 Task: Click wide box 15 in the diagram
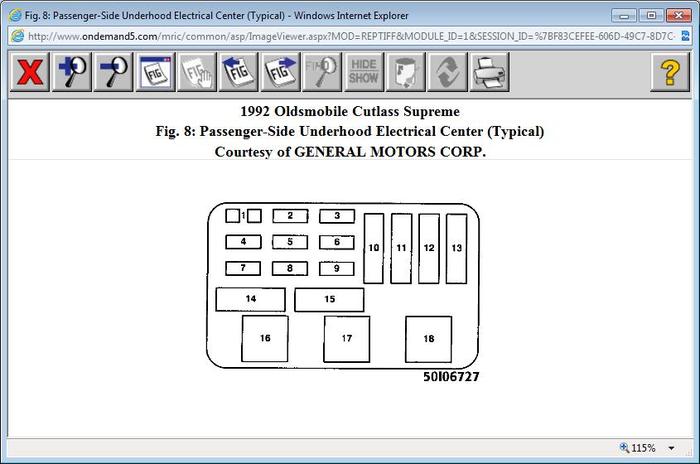[x=329, y=300]
